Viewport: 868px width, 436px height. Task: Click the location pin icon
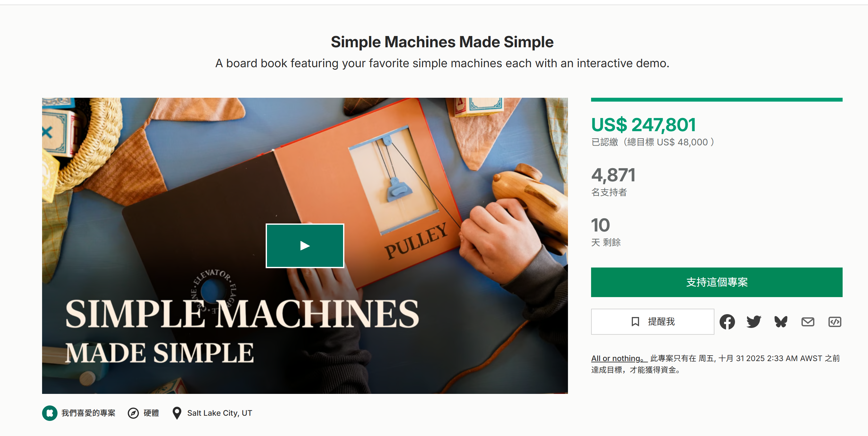[177, 413]
